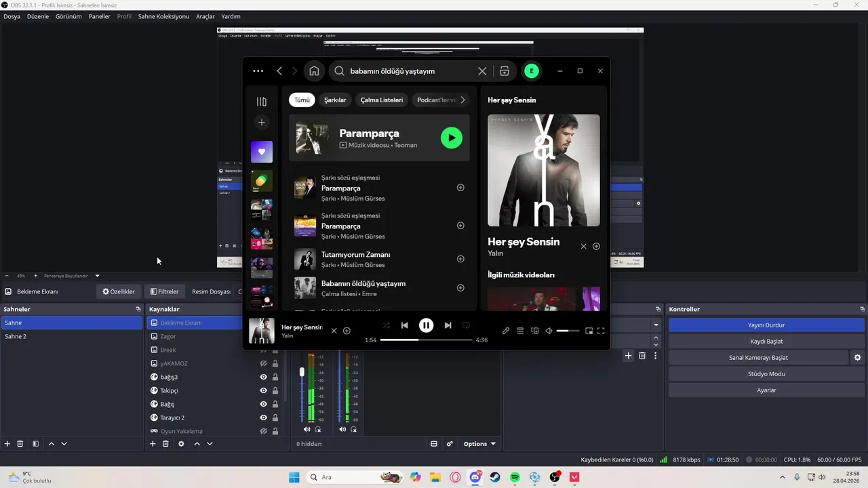The image size is (868, 488).
Task: Open virtual camera settings gear
Action: point(858,357)
